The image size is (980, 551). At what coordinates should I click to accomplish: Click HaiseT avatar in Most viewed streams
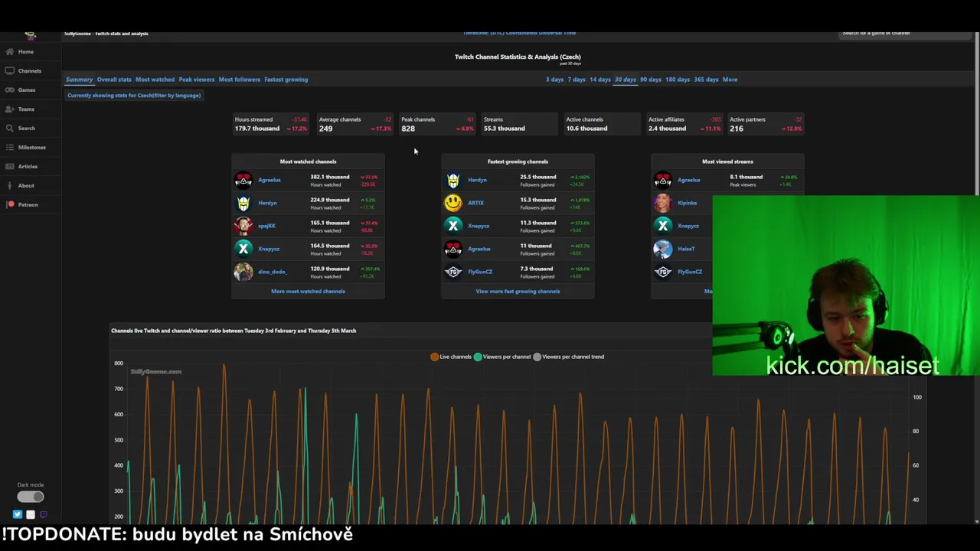click(x=663, y=249)
